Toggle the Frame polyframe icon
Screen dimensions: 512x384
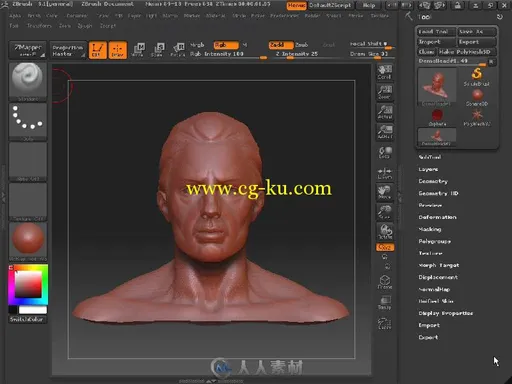385,282
